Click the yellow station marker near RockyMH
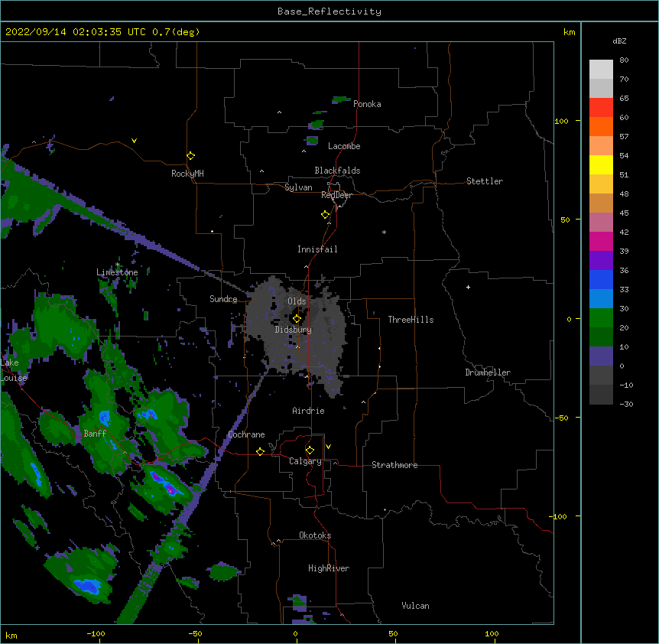 point(190,156)
